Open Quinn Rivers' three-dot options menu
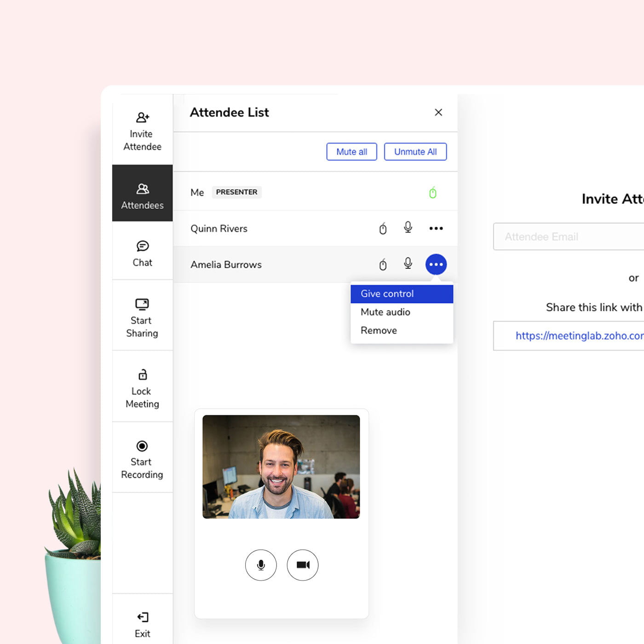Image resolution: width=644 pixels, height=644 pixels. coord(436,228)
